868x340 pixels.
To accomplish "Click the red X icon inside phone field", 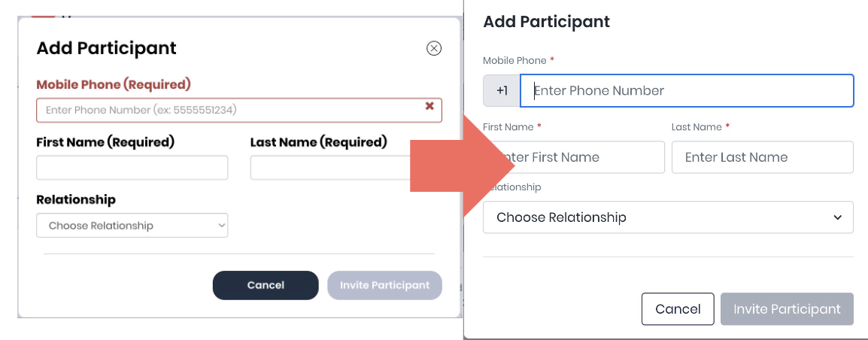I will tap(429, 107).
